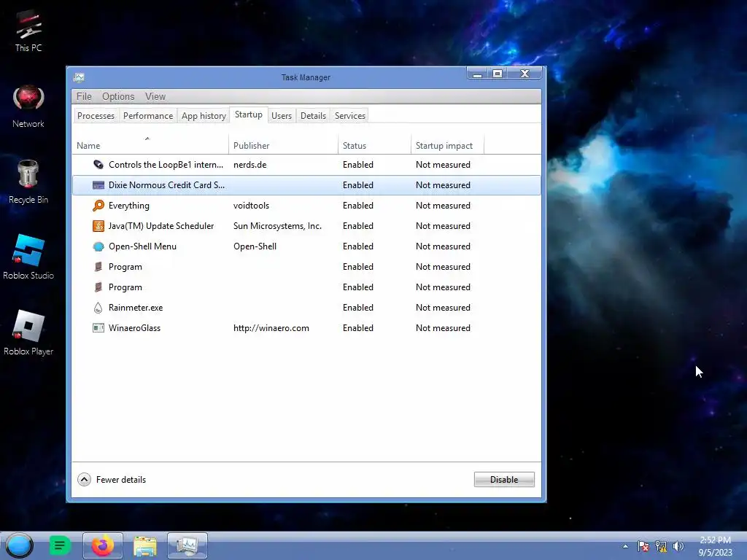Open the File menu
Image resolution: width=747 pixels, height=560 pixels.
85,97
